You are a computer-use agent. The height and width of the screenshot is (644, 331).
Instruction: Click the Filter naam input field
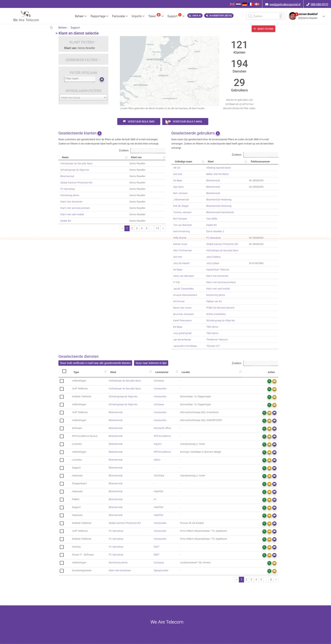click(x=80, y=79)
